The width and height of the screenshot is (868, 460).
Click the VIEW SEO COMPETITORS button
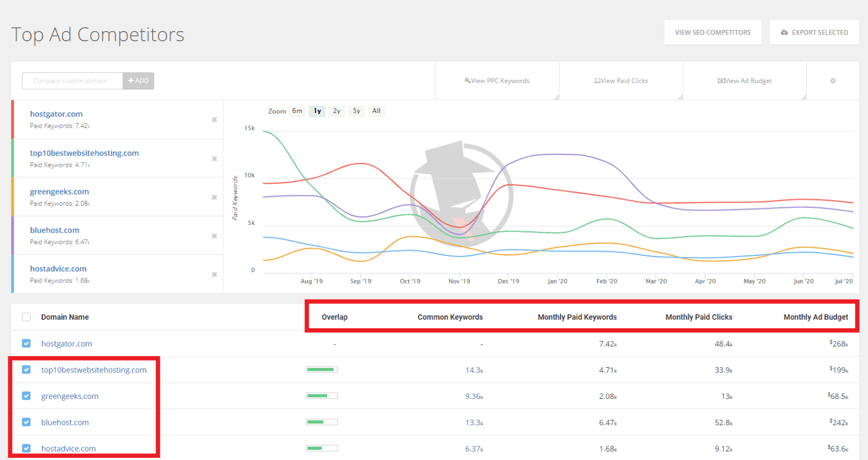point(713,32)
